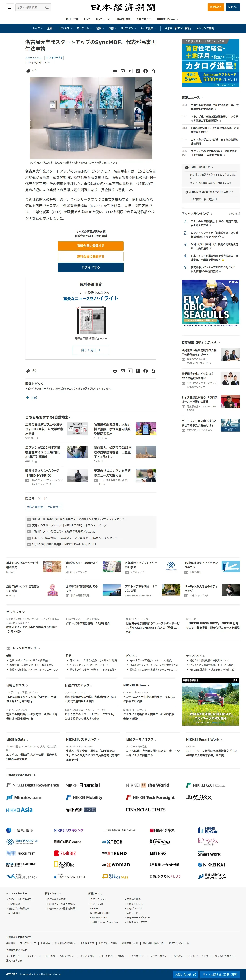Open #トランプ関税 hashtag in navigation
The image size is (246, 980).
click(205, 29)
